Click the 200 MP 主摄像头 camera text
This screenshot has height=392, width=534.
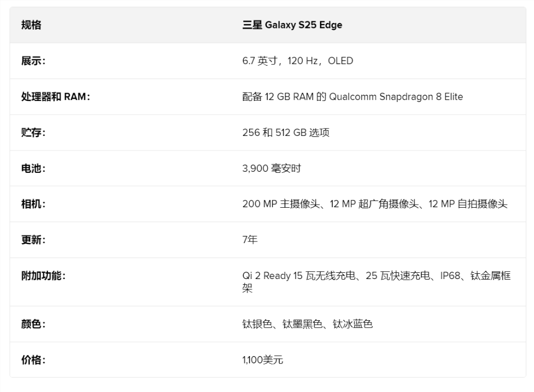(277, 204)
